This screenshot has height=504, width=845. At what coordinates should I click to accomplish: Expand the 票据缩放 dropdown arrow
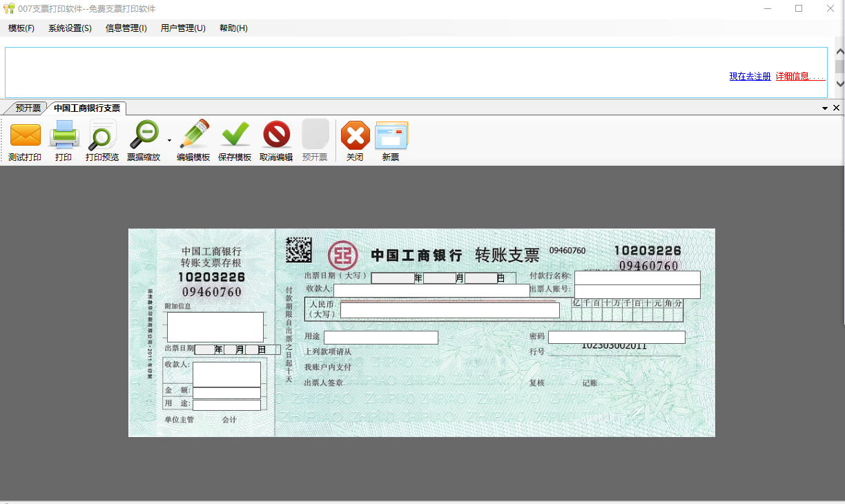[169, 140]
